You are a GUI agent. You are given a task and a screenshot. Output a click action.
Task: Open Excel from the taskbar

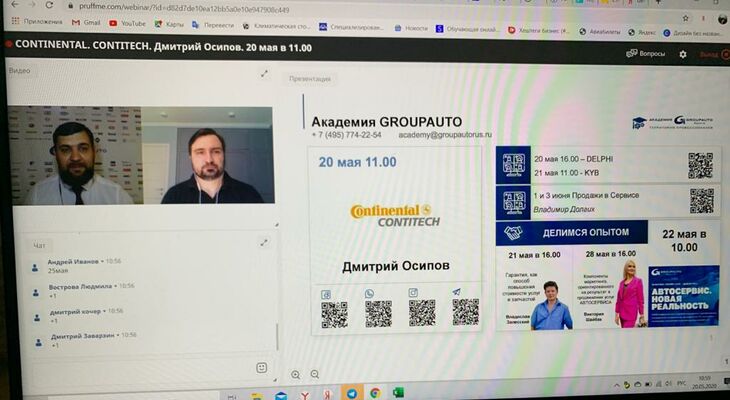[x=398, y=393]
